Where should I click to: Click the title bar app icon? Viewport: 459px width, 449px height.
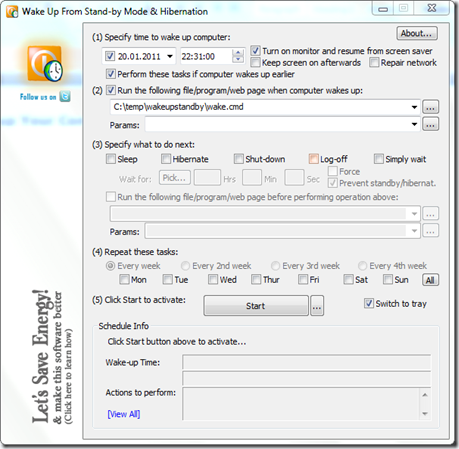click(x=12, y=11)
